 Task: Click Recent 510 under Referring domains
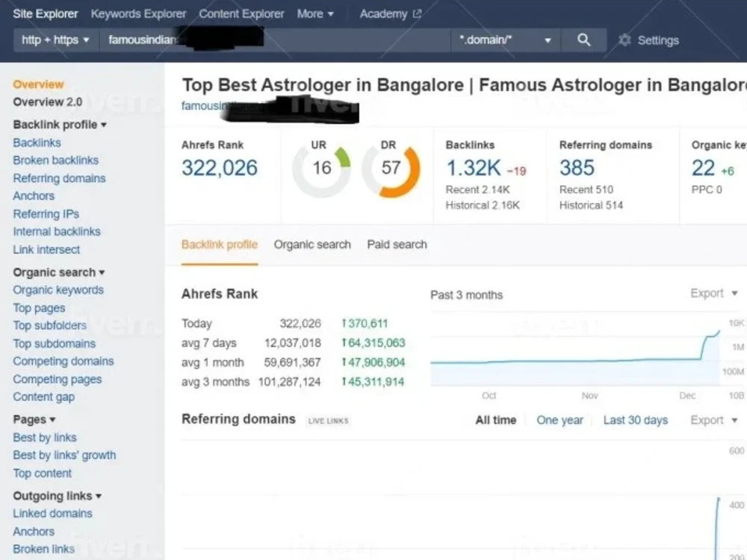click(586, 190)
